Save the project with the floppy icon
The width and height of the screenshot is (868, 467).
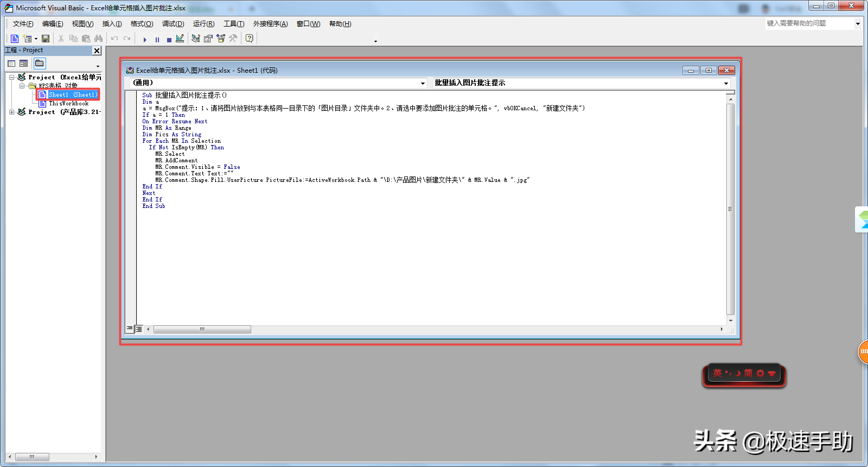coord(46,39)
